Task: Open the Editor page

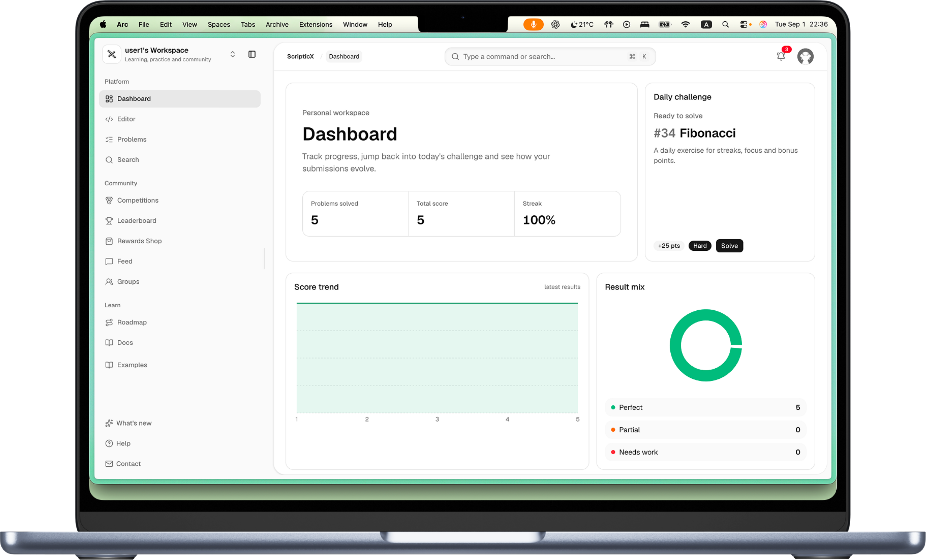Action: click(180, 119)
